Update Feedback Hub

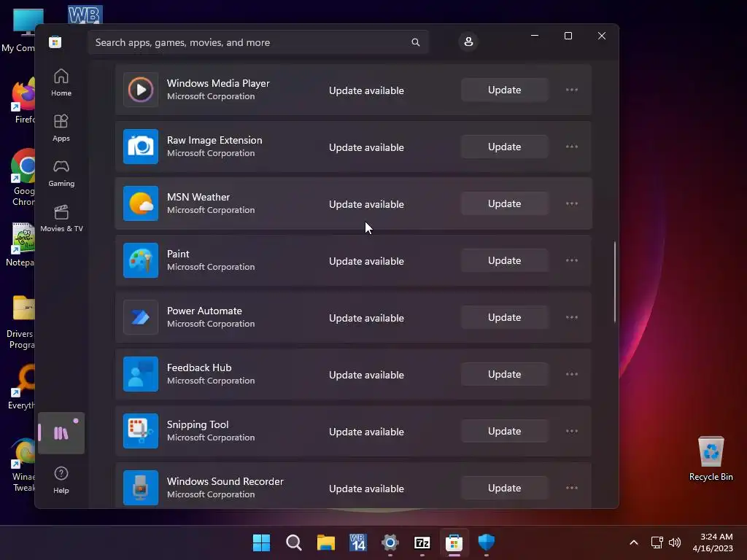505,374
